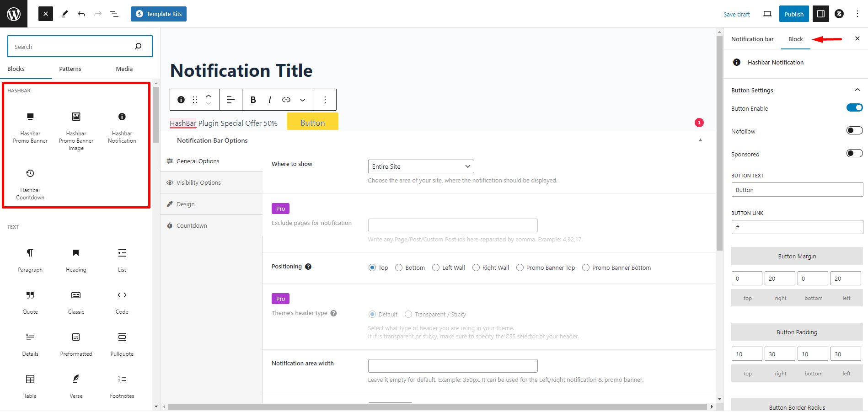868x412 pixels.
Task: Click the link icon in block toolbar
Action: click(x=286, y=100)
